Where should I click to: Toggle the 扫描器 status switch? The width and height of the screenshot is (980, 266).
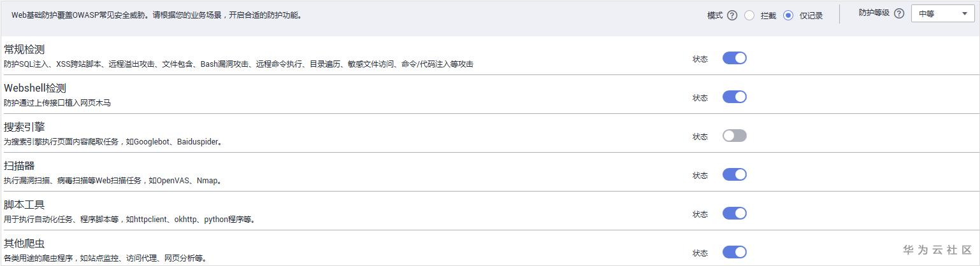click(x=734, y=175)
